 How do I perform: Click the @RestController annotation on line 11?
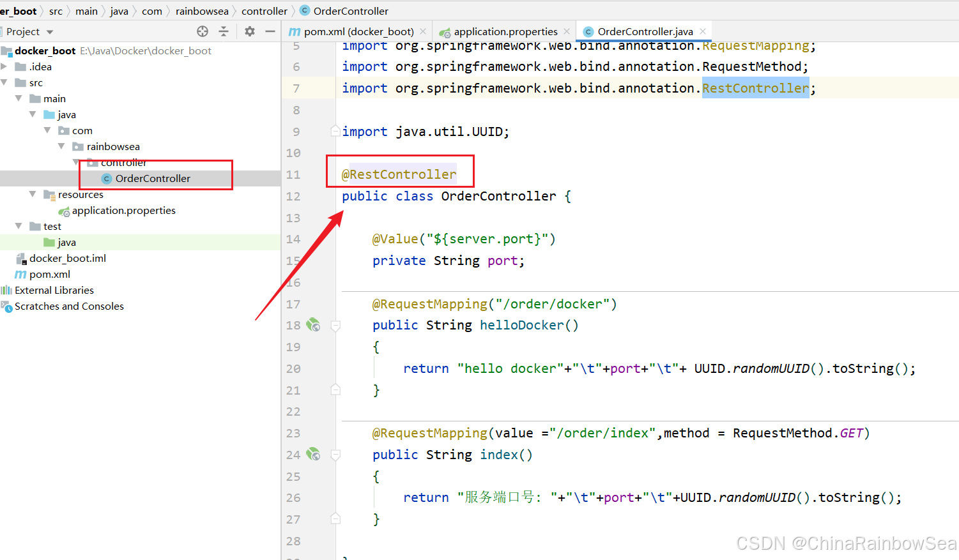pyautogui.click(x=399, y=174)
